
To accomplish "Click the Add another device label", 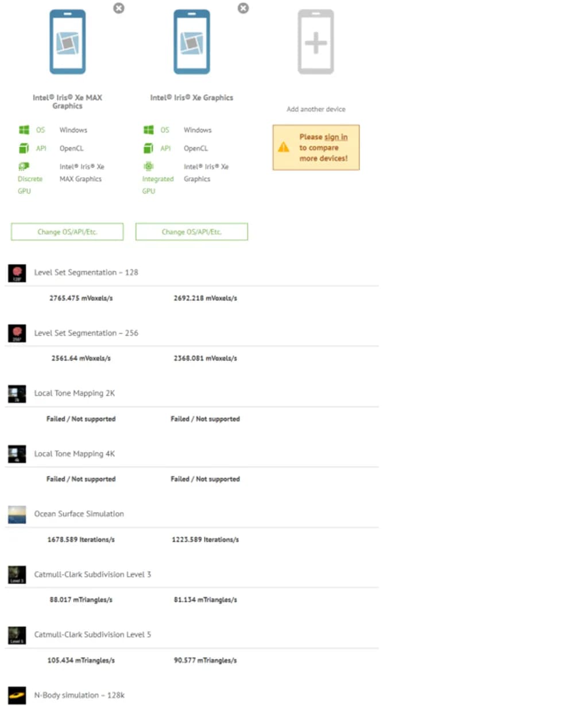I will [316, 109].
